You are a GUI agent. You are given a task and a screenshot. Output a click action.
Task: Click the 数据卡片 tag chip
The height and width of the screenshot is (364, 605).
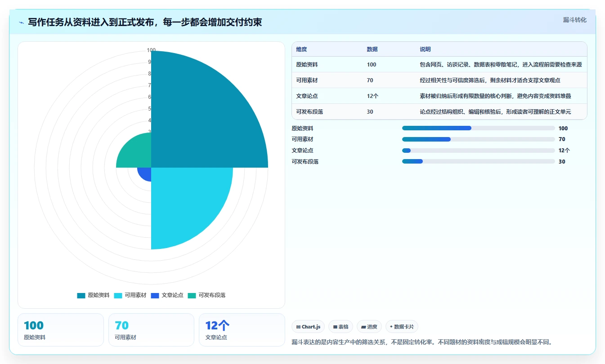point(402,327)
